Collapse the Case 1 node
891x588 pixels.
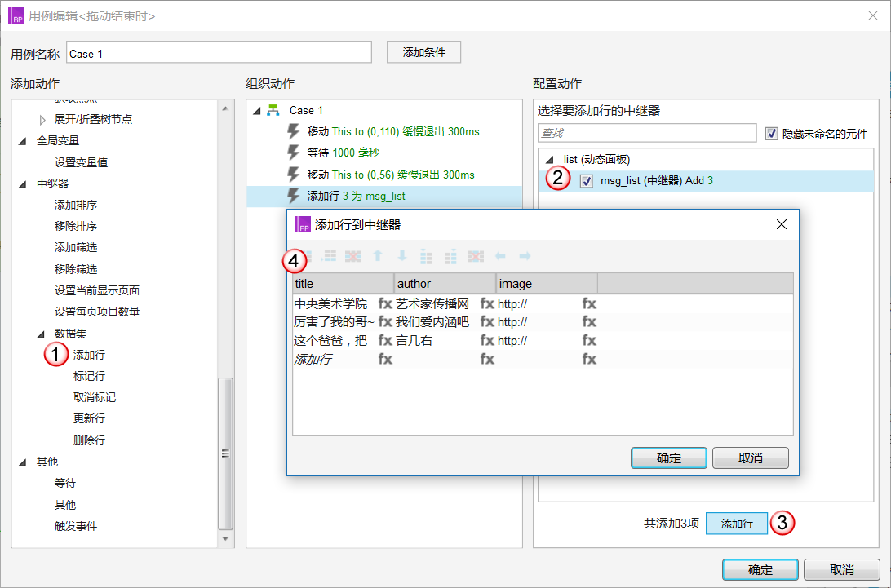(x=257, y=111)
